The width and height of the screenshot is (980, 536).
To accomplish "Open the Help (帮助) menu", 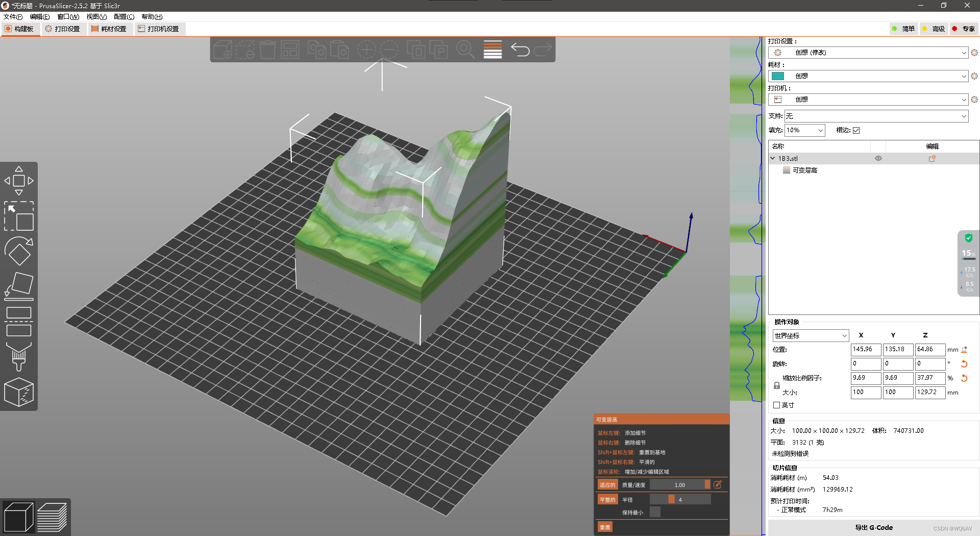I will 152,17.
